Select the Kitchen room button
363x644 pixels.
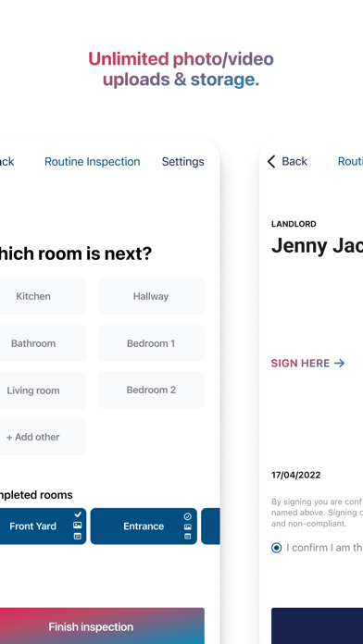click(43, 296)
